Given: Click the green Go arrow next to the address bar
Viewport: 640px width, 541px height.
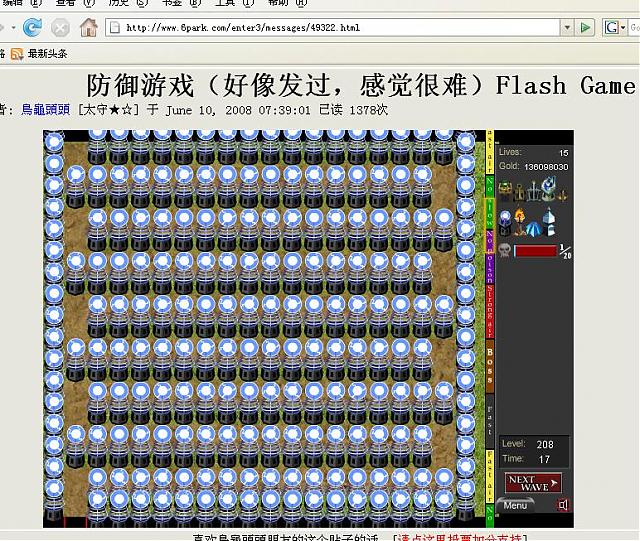Looking at the screenshot, I should [587, 28].
